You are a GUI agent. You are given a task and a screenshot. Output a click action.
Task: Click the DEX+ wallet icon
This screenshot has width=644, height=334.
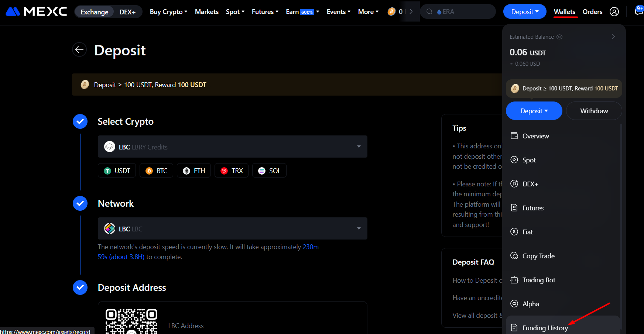514,184
